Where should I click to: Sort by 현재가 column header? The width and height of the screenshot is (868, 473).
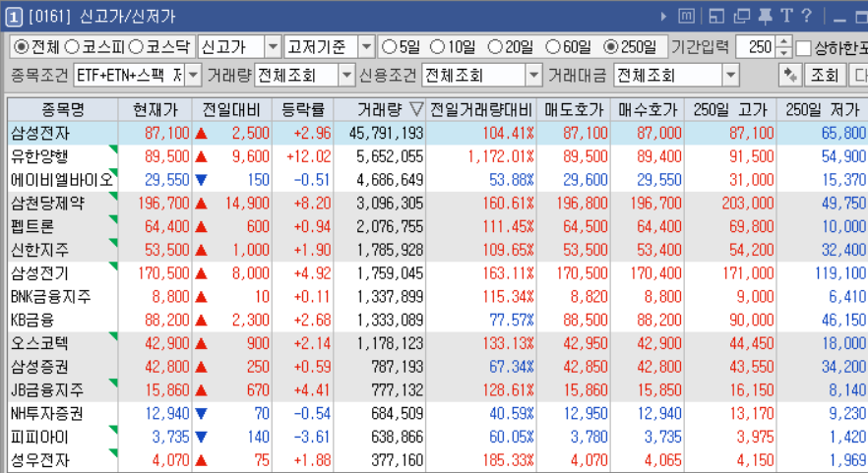[x=155, y=109]
